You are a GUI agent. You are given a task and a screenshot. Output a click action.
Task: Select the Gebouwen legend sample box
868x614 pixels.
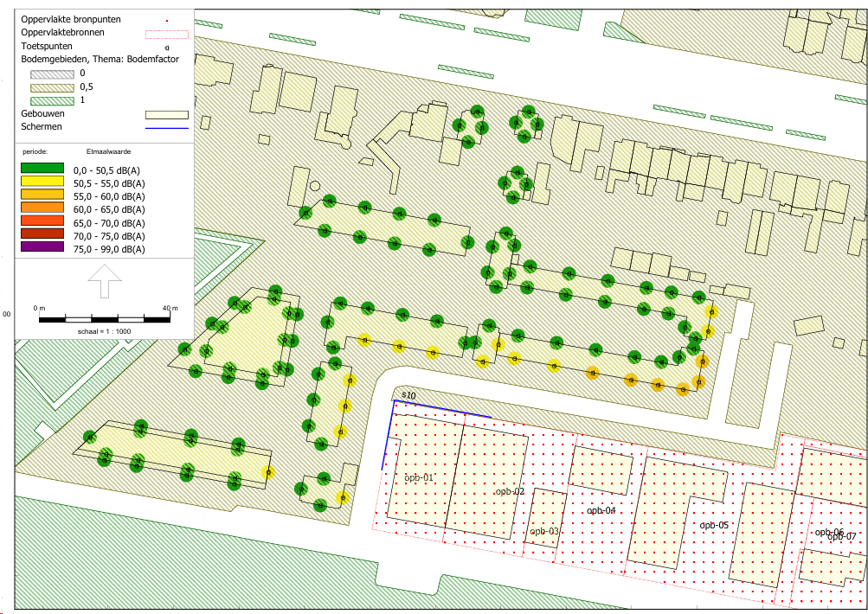(x=167, y=115)
